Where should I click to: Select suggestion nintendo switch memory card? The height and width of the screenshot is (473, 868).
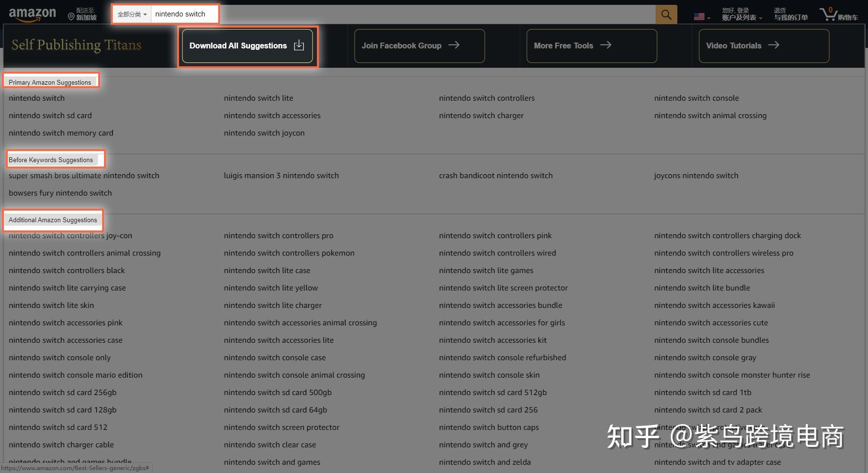(61, 133)
